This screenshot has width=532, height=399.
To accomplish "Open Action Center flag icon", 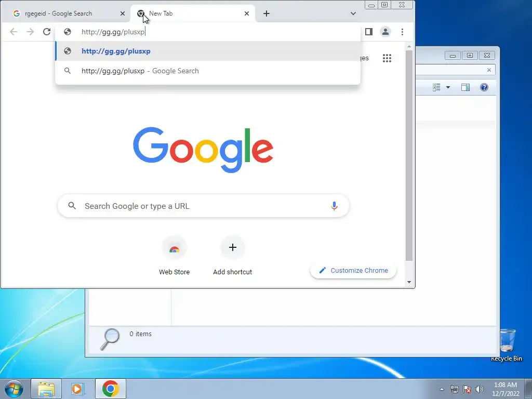I will tap(467, 389).
